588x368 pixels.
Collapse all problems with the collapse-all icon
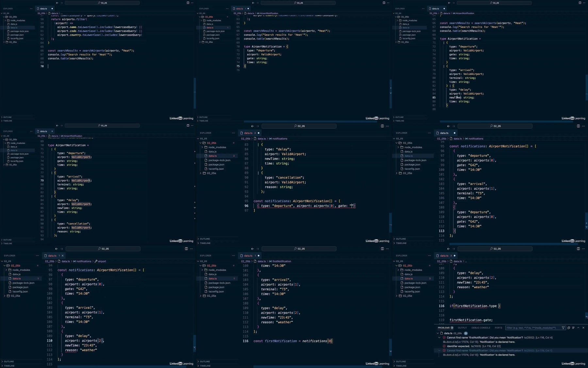(569, 328)
